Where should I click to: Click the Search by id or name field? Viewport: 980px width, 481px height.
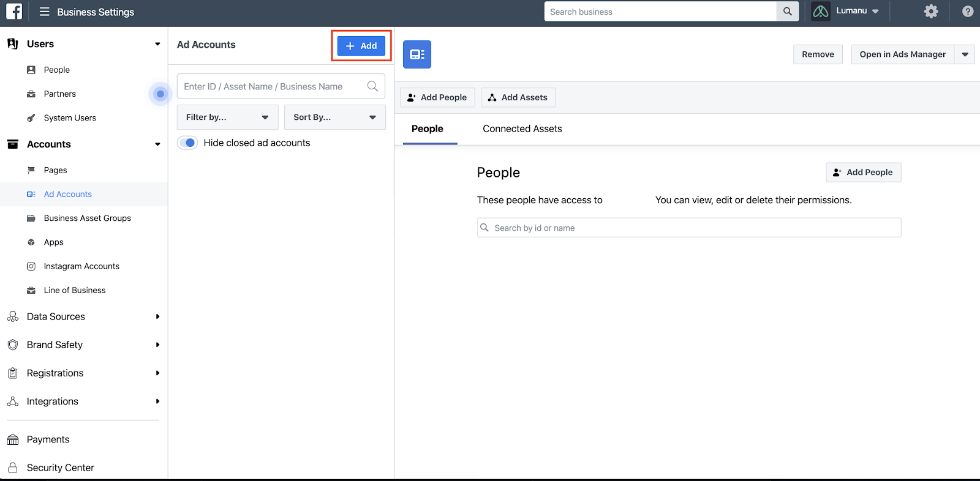pyautogui.click(x=689, y=228)
